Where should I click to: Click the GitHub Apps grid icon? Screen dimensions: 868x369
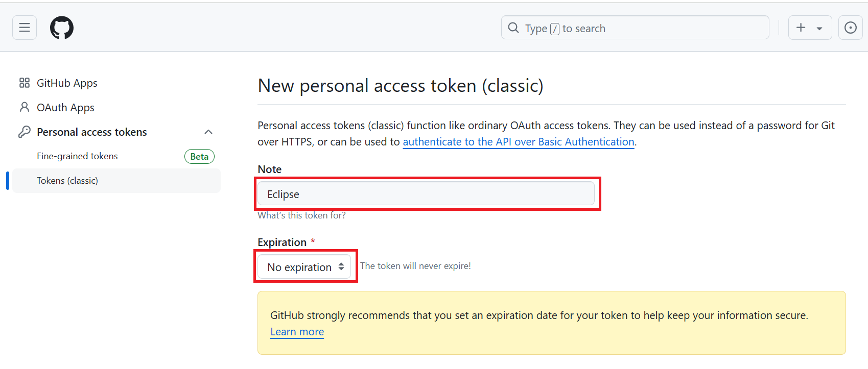tap(25, 83)
